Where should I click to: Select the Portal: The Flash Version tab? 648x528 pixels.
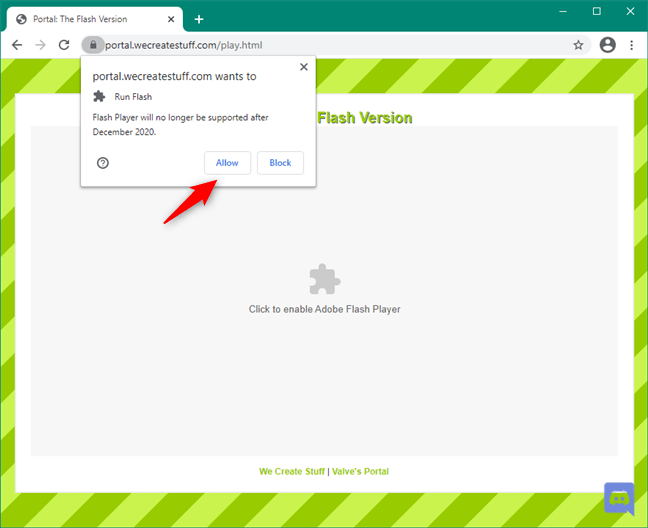(x=94, y=19)
